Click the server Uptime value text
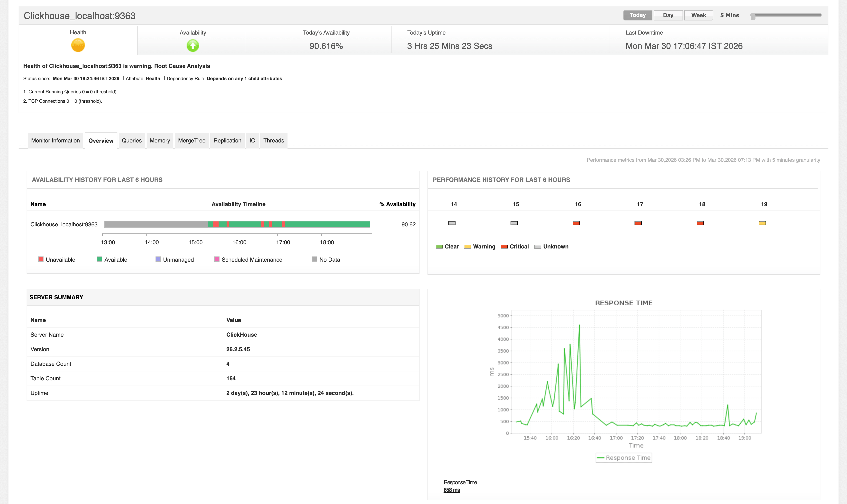This screenshot has height=504, width=847. click(290, 393)
